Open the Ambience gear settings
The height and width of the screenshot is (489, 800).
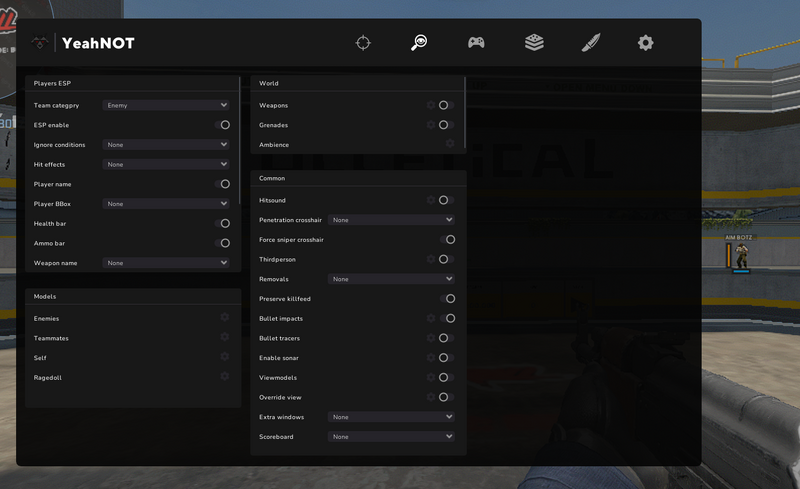click(450, 144)
